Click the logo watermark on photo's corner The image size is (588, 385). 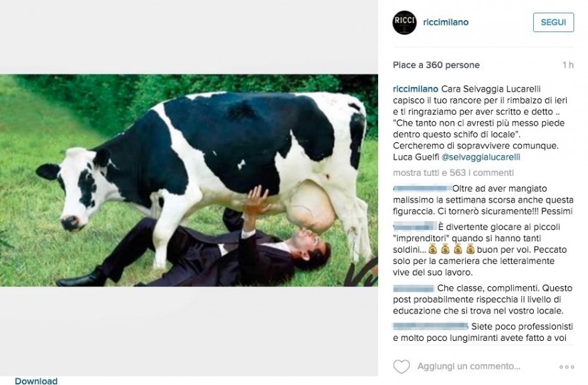[x=362, y=273]
